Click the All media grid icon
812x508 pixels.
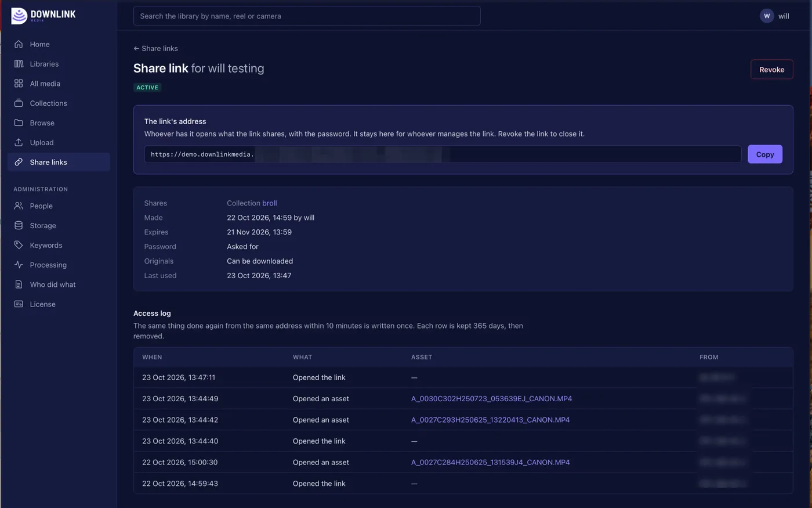[19, 84]
